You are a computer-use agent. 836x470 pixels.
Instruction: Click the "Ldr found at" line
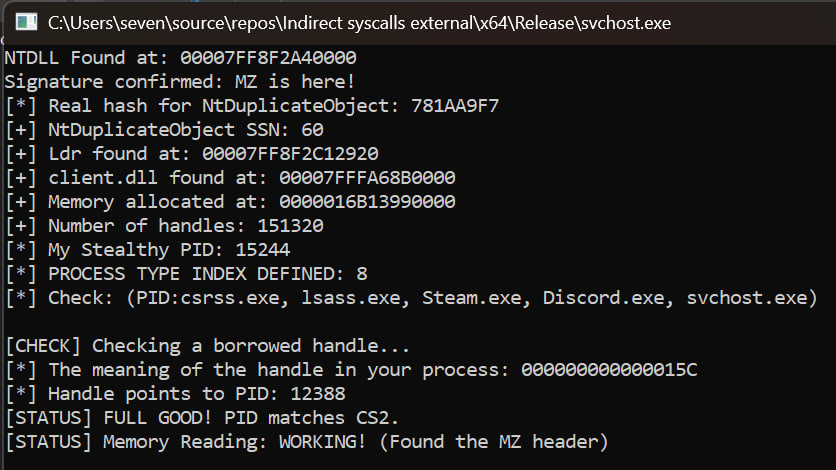(192, 154)
